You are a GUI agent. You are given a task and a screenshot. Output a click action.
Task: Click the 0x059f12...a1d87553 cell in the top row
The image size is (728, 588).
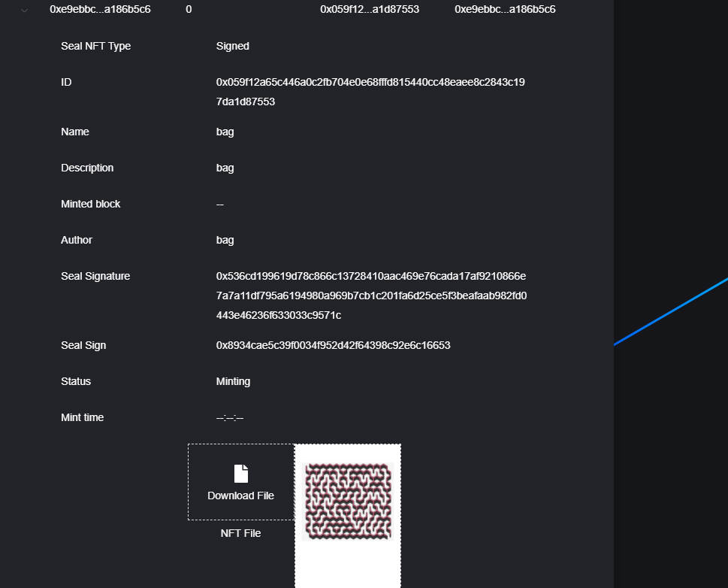click(370, 9)
